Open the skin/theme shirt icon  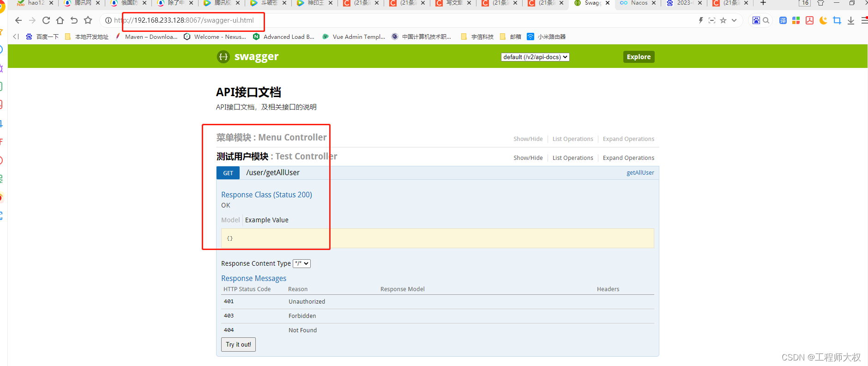pyautogui.click(x=820, y=3)
